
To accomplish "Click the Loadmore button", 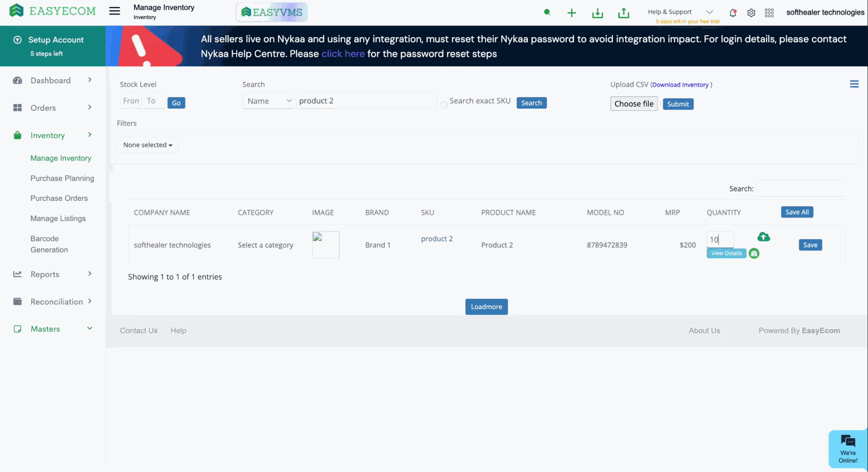I will point(486,307).
